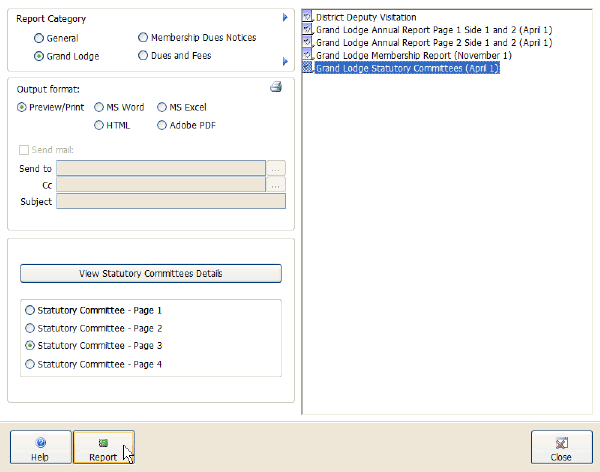
Task: Choose the Dues and Fees category
Action: 143,56
